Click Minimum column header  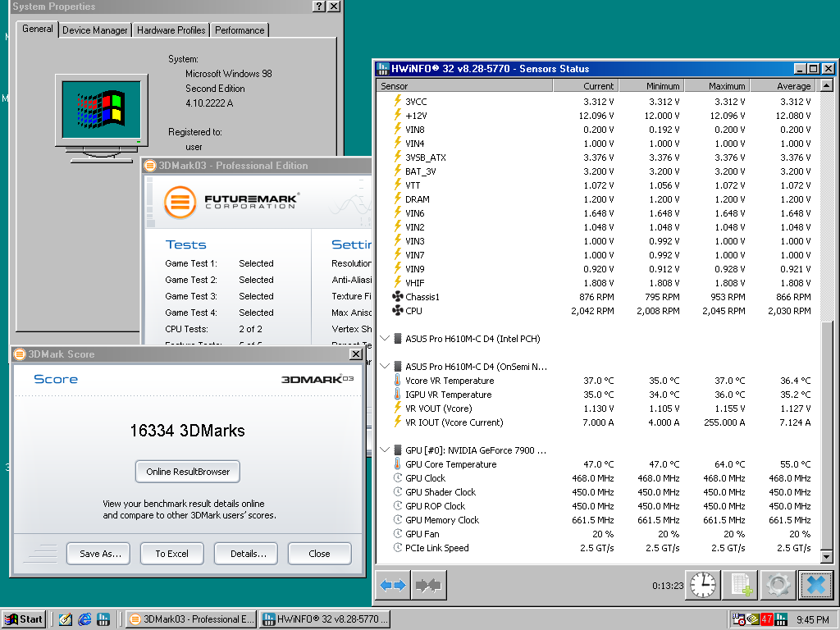[x=651, y=85]
